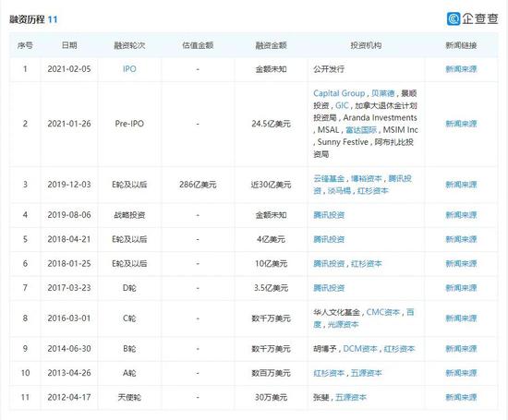This screenshot has height=420, width=508.
Task: Click the 投资机构 column header
Action: pyautogui.click(x=366, y=45)
